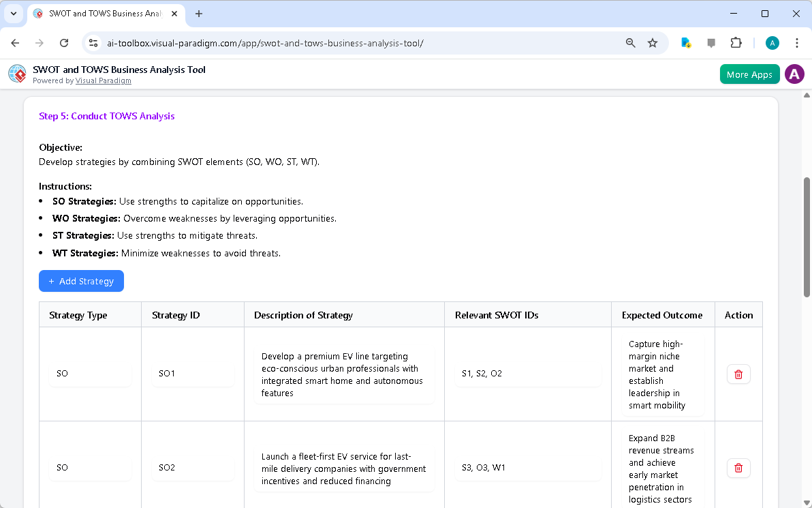Delete strategy SO2 using its trash icon
Image resolution: width=812 pixels, height=508 pixels.
point(738,468)
